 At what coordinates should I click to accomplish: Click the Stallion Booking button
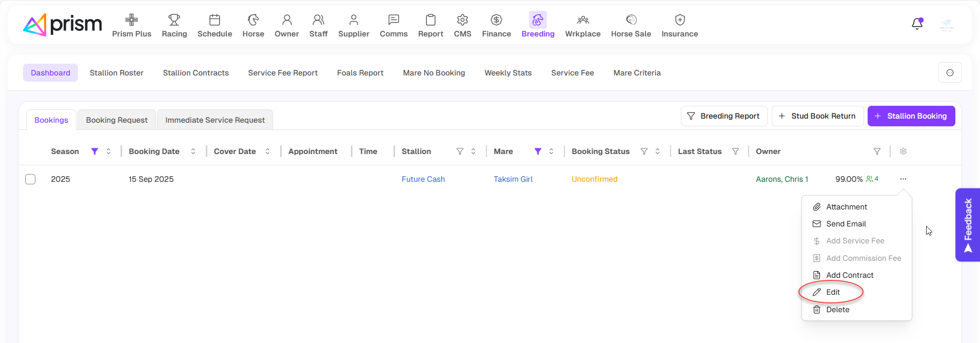click(911, 116)
